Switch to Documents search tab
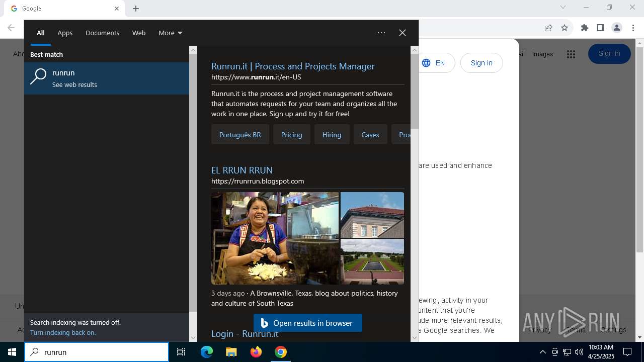The height and width of the screenshot is (362, 644). (x=102, y=33)
